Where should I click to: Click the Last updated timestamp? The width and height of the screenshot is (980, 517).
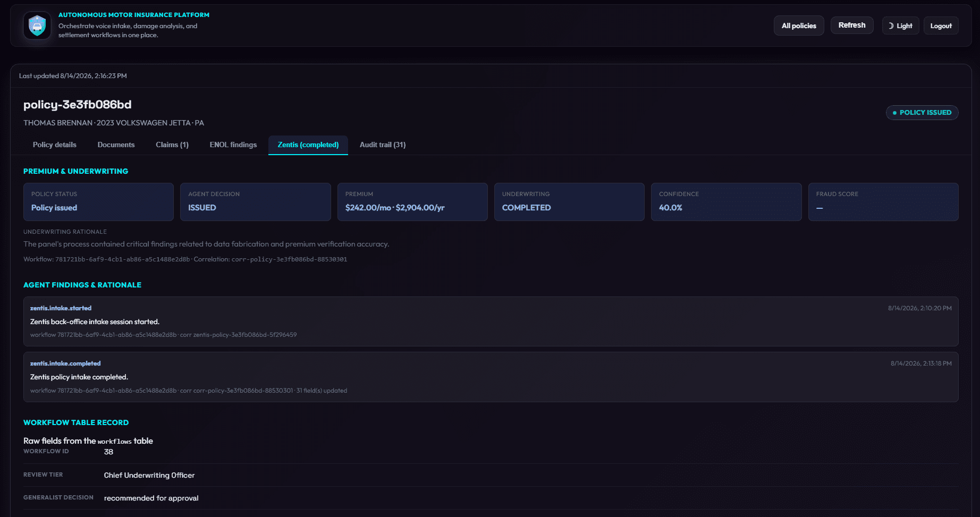pos(73,76)
